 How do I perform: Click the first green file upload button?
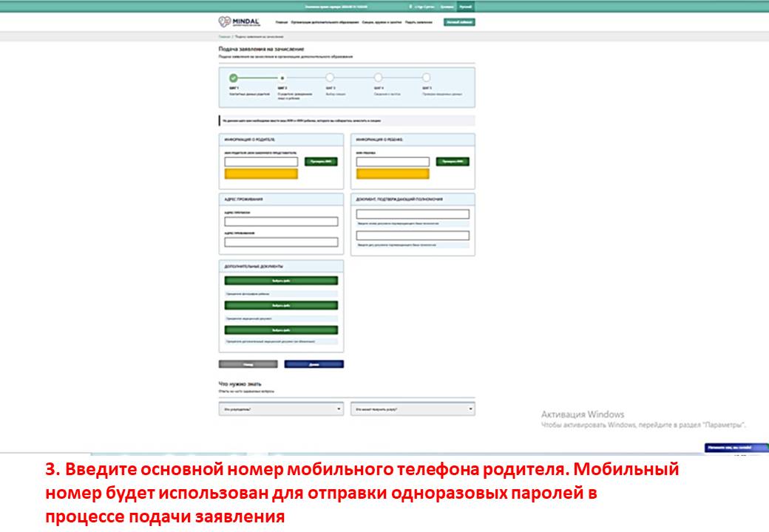[281, 281]
